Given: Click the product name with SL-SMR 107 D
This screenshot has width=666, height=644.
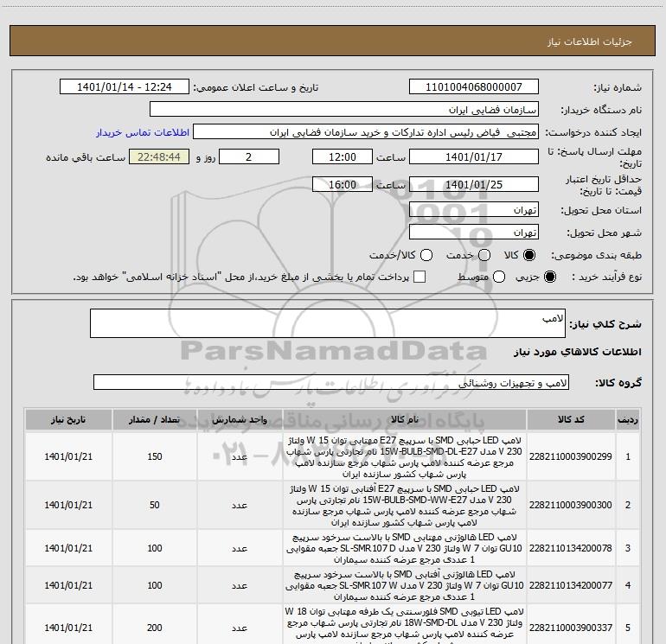Looking at the screenshot, I should click(405, 548).
